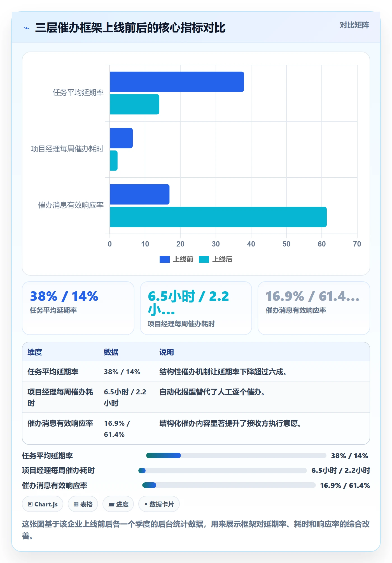The image size is (392, 563).
Task: Click the 上线前 bar for 项目经理每周催办耗时
Action: tap(121, 138)
